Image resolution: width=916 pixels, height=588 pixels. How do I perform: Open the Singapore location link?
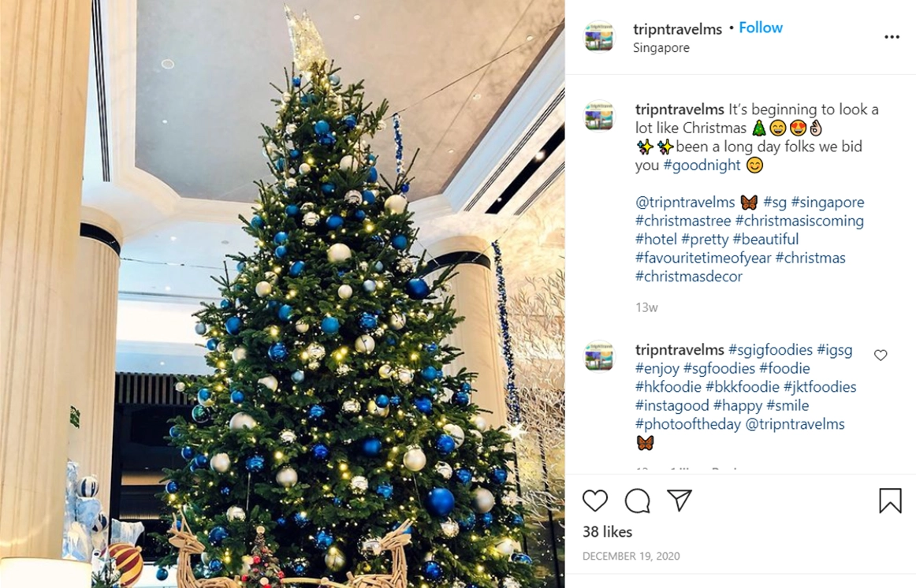(661, 48)
